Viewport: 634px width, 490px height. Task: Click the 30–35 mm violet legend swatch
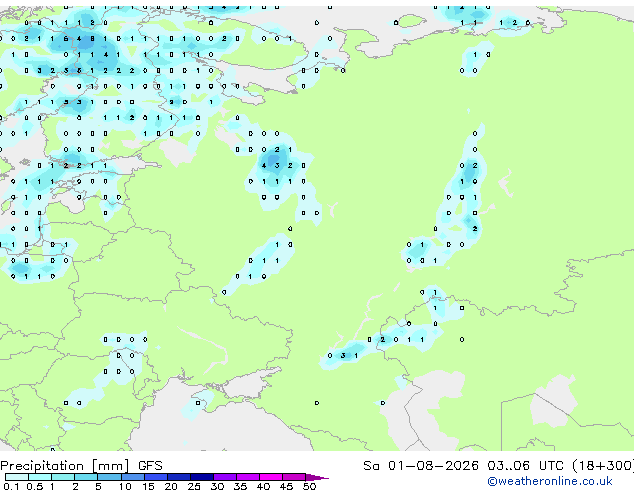tap(225, 477)
